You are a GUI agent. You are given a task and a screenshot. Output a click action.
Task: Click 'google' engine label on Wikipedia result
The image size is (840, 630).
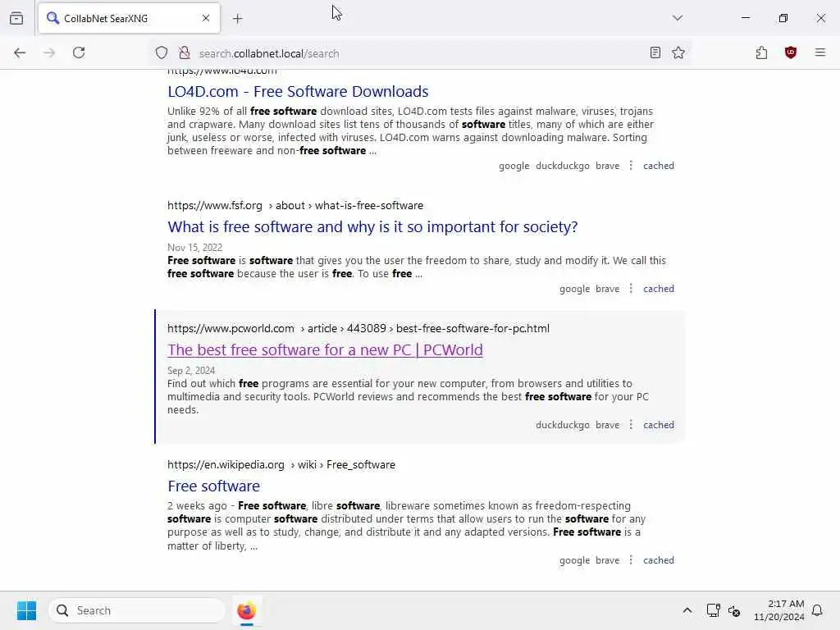pos(574,560)
